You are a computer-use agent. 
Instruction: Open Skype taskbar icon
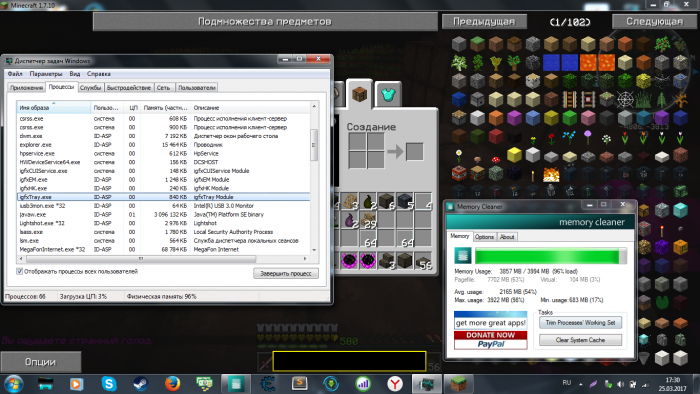(108, 383)
